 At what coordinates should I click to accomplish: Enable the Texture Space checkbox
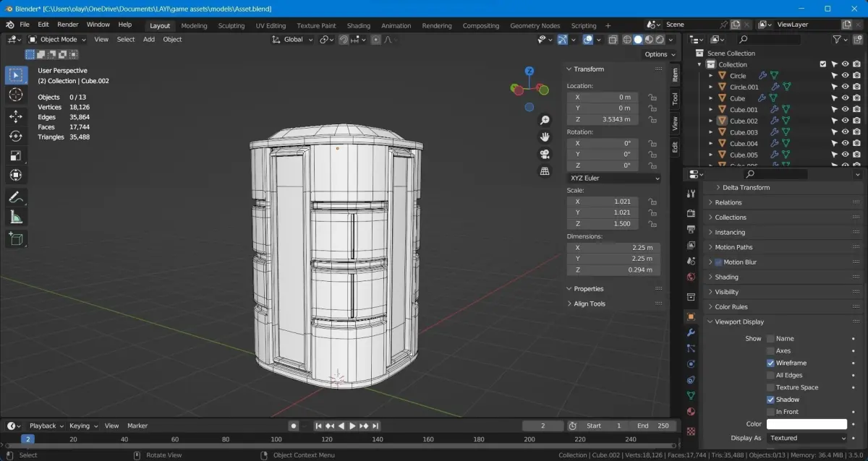770,387
